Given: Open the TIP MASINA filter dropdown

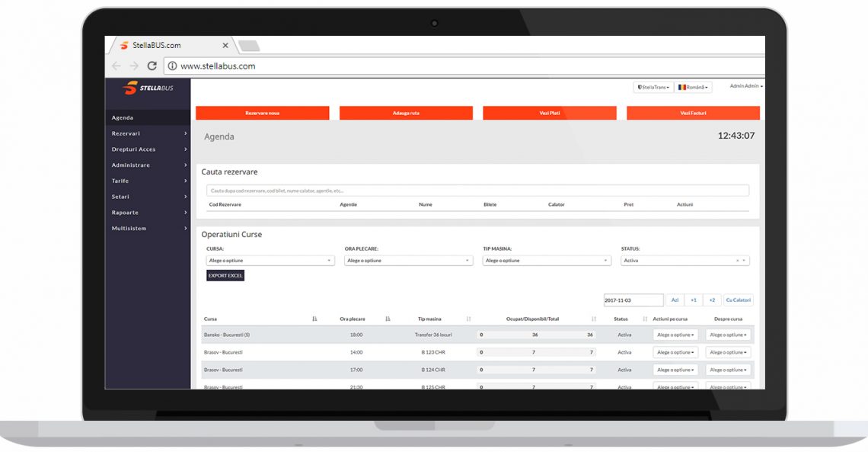Looking at the screenshot, I should coord(547,261).
